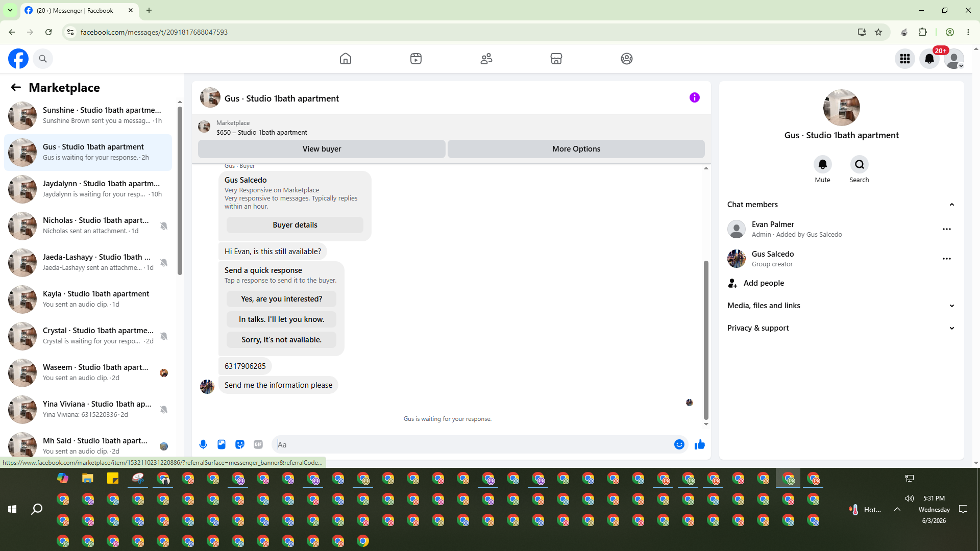Viewport: 980px width, 551px height.
Task: Open Facebook search magnifier
Action: (43, 59)
